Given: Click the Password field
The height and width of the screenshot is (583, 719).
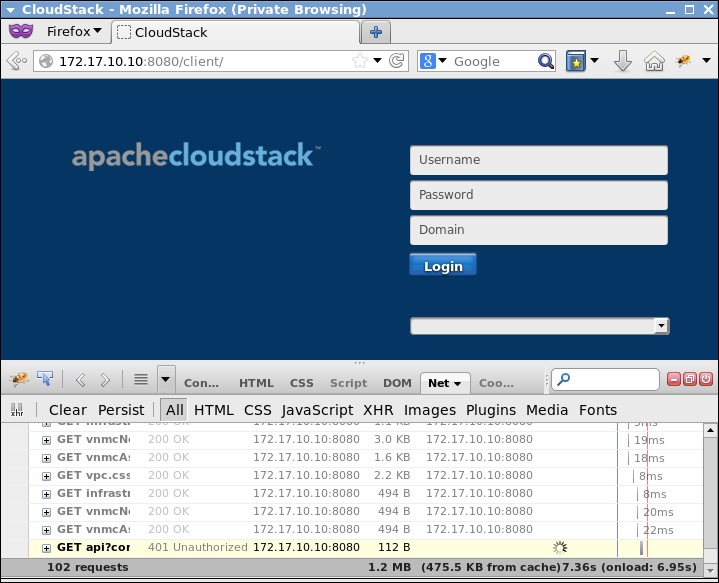Looking at the screenshot, I should (539, 195).
